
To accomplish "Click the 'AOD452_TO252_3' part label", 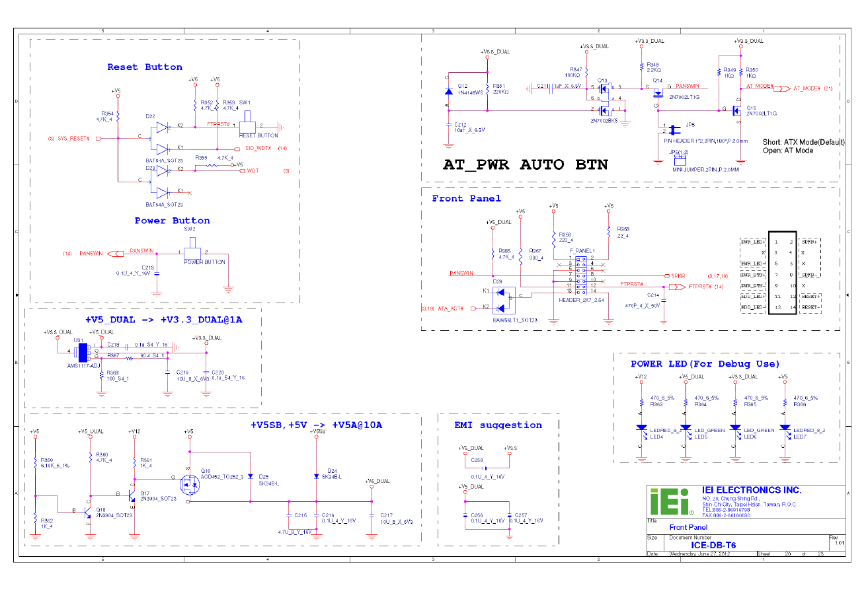I will pyautogui.click(x=222, y=477).
